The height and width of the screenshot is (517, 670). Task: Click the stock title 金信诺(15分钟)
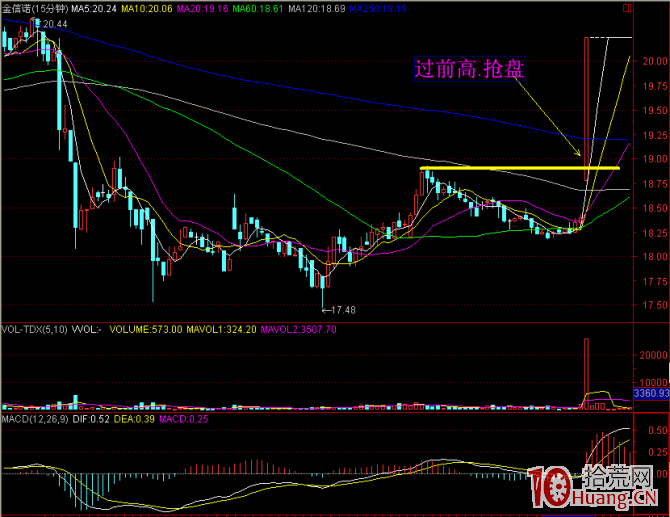(x=35, y=9)
